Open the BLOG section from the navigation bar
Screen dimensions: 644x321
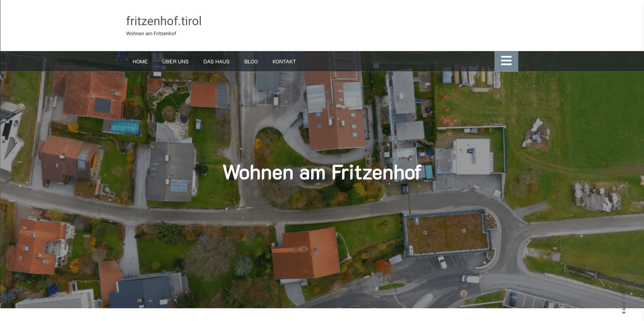251,62
